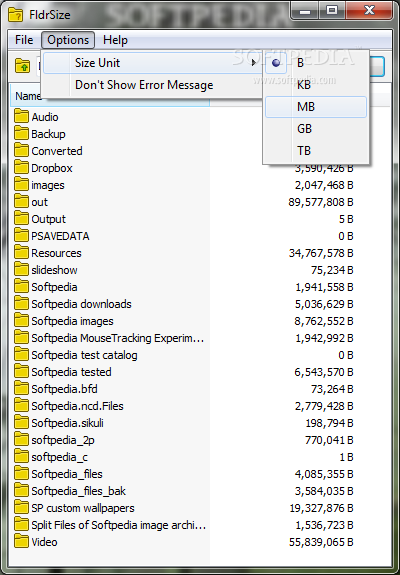Click the size value 55,839,065 B
Image resolution: width=400 pixels, height=575 pixels.
coord(321,542)
